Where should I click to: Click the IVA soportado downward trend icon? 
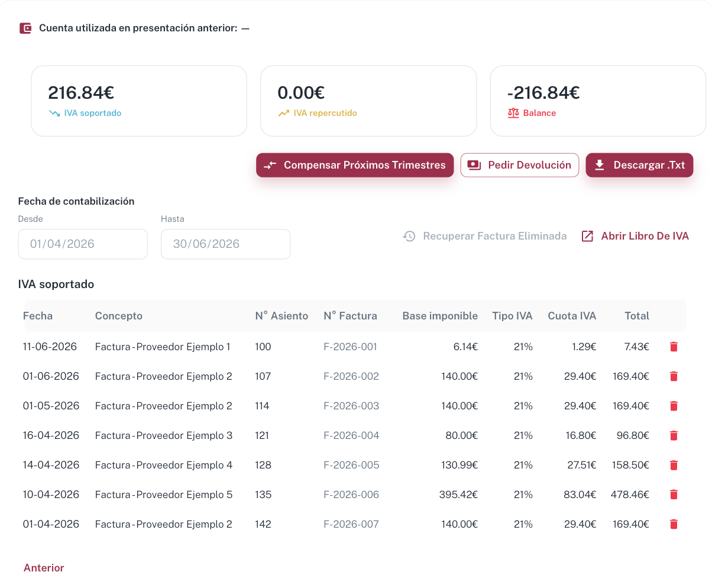point(54,113)
